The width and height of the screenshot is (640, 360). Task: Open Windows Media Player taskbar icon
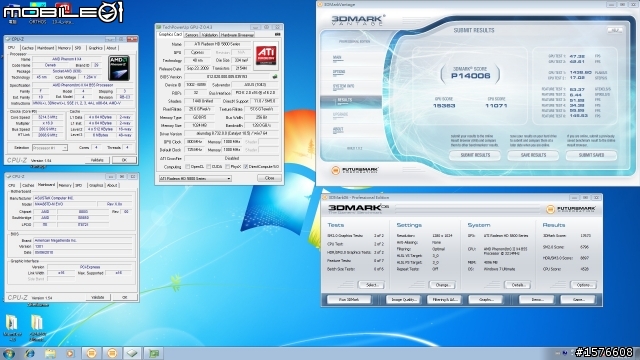click(x=70, y=353)
